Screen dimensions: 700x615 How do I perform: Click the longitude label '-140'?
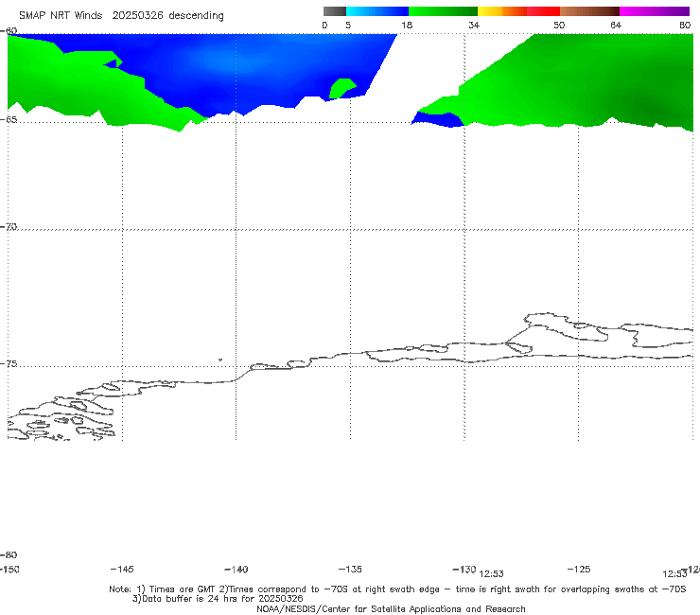click(236, 570)
